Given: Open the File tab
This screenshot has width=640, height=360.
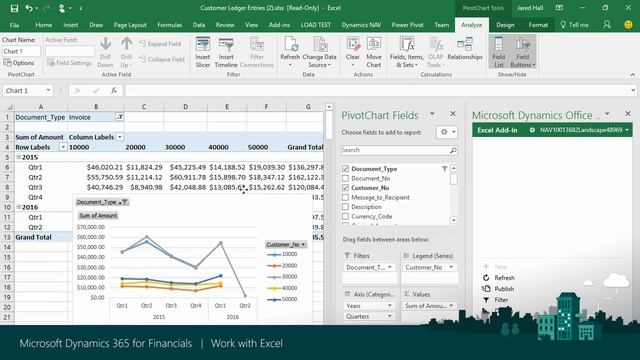Looking at the screenshot, I should pyautogui.click(x=14, y=25).
